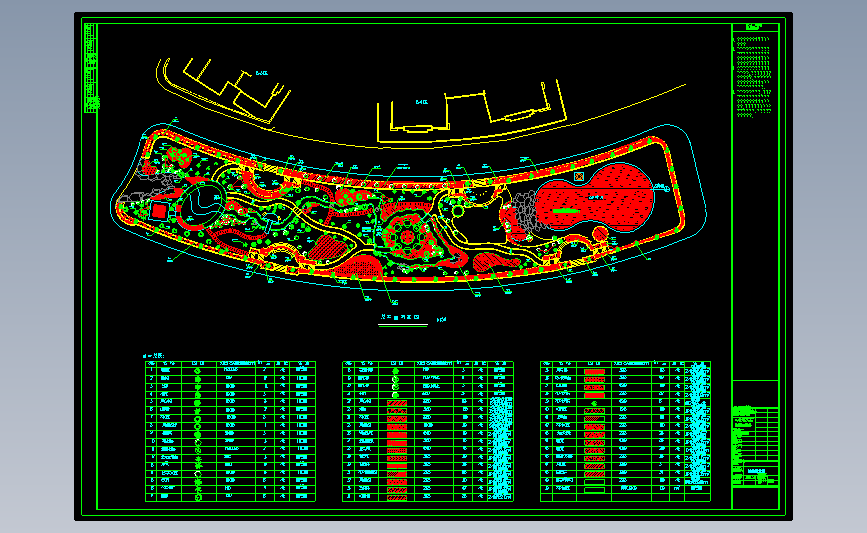Click the title block at the sheet's lower right
The image size is (867, 533).
[x=755, y=446]
